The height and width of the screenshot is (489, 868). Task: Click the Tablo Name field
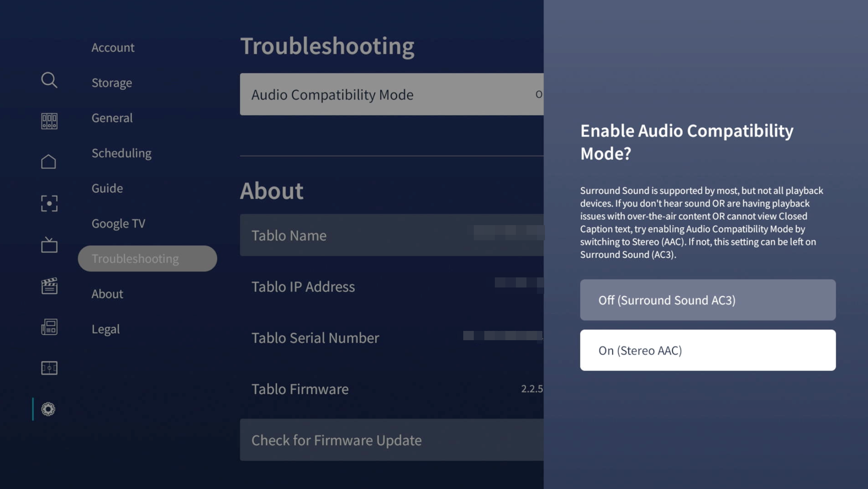point(391,235)
